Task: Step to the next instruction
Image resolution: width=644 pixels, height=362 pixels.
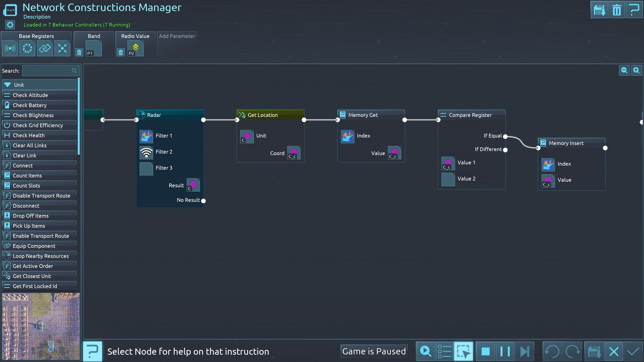Action: pos(524,351)
